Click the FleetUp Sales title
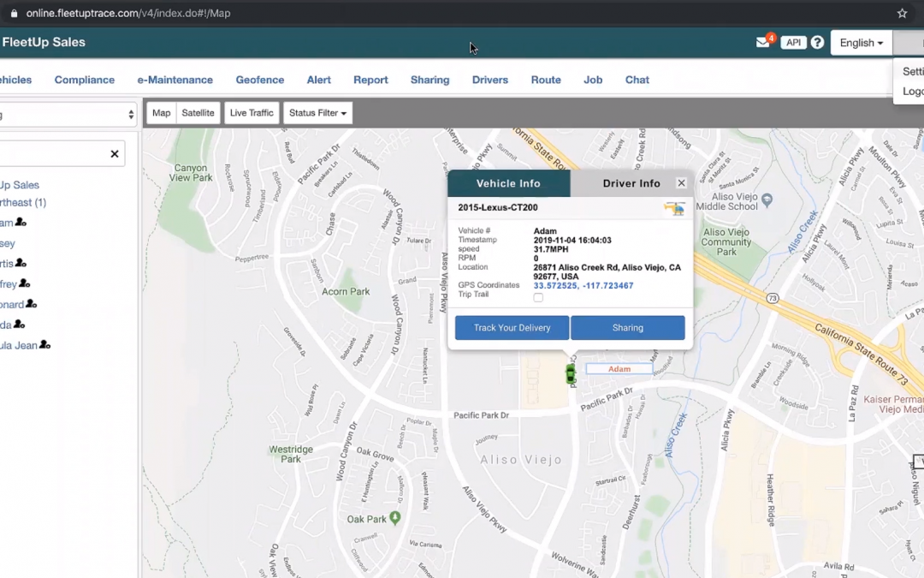 44,42
